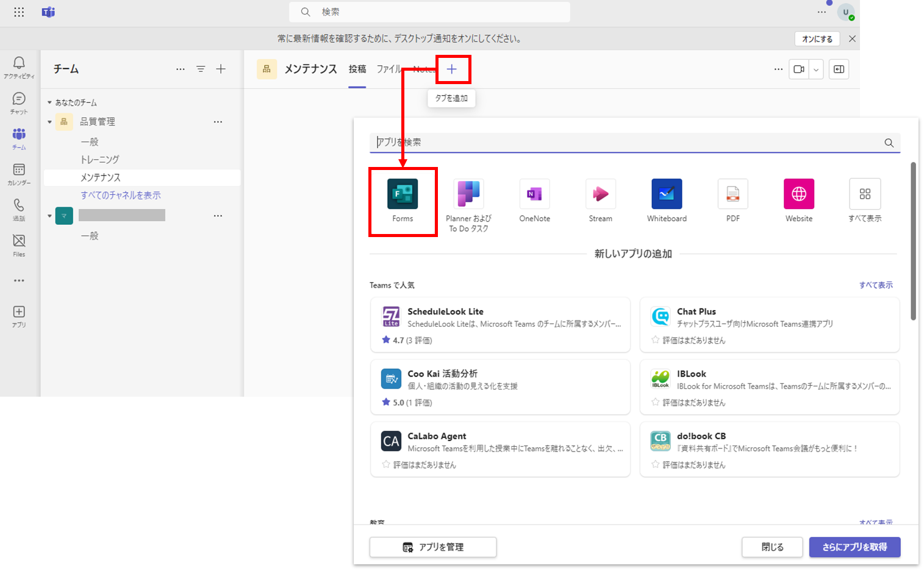Open channel more options ellipsis
Screen dimensions: 924x571
click(778, 69)
